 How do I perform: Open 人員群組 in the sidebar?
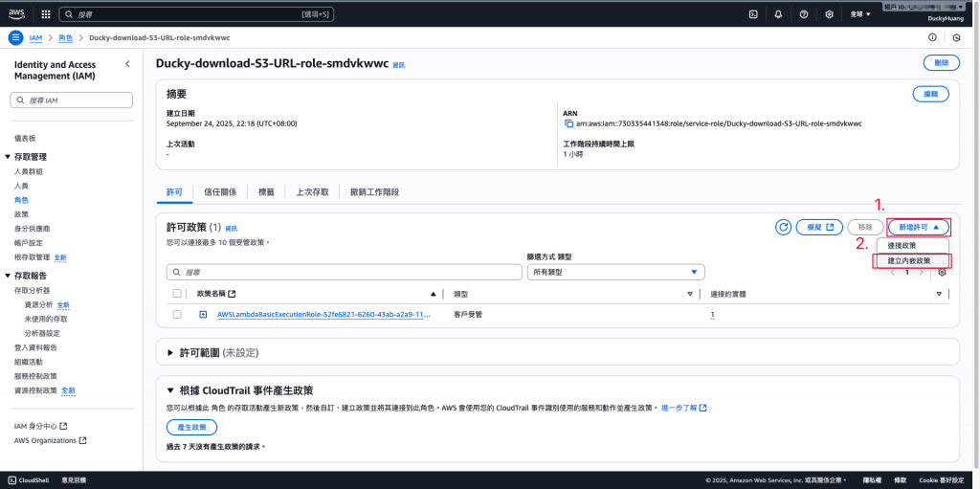click(x=28, y=171)
